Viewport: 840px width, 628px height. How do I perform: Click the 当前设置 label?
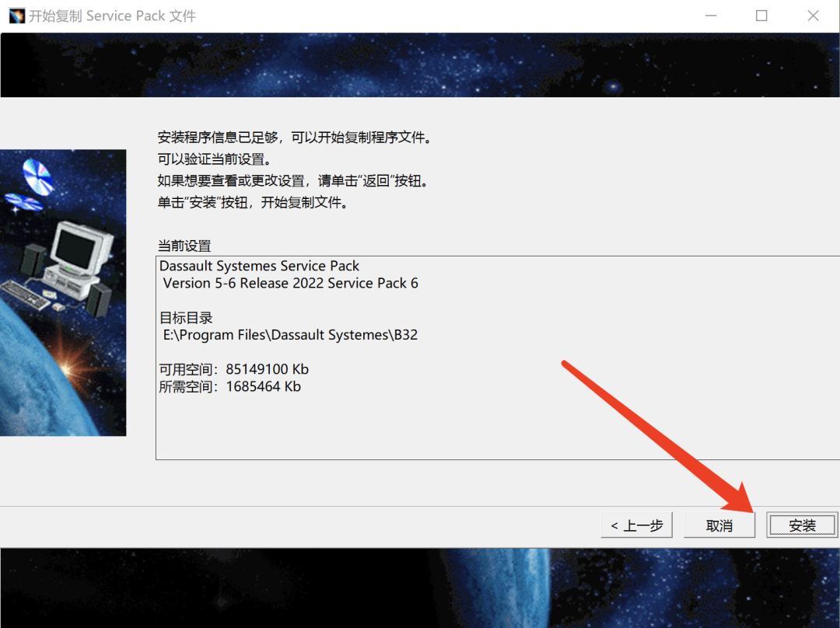click(184, 246)
